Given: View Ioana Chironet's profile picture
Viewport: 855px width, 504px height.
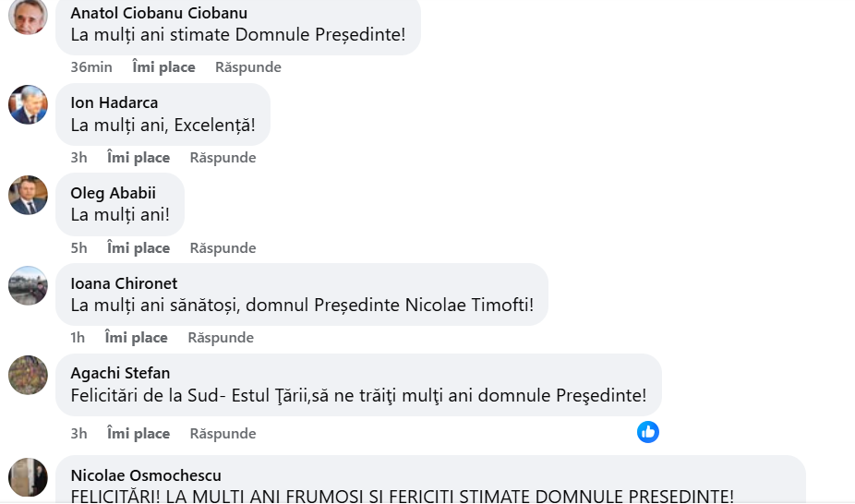Looking at the screenshot, I should click(x=28, y=285).
